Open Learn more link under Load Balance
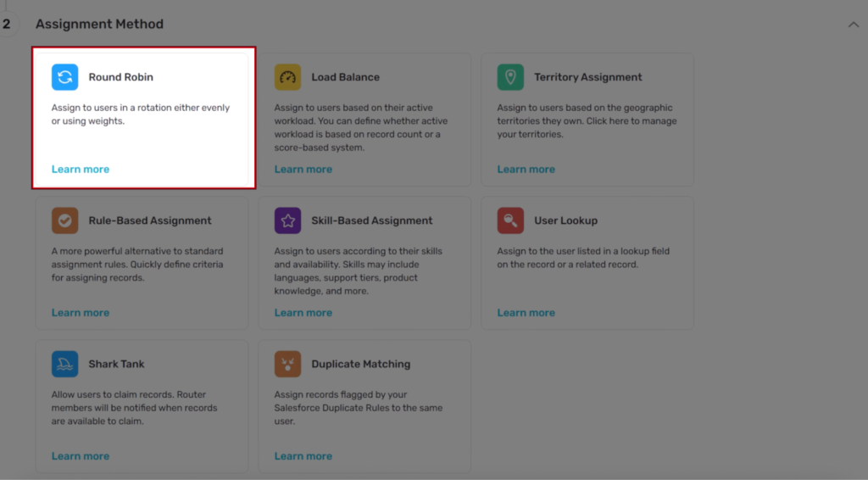 click(303, 170)
